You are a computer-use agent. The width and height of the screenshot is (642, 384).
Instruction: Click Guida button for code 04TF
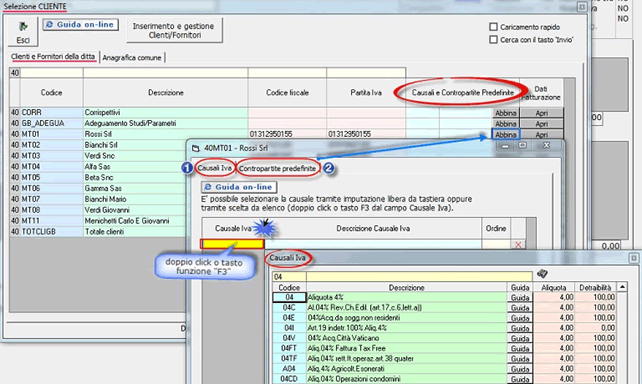(x=520, y=359)
